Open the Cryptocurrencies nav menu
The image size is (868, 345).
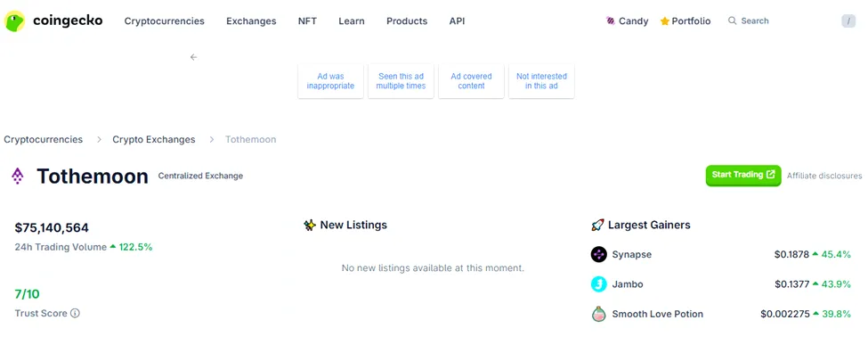(x=165, y=21)
